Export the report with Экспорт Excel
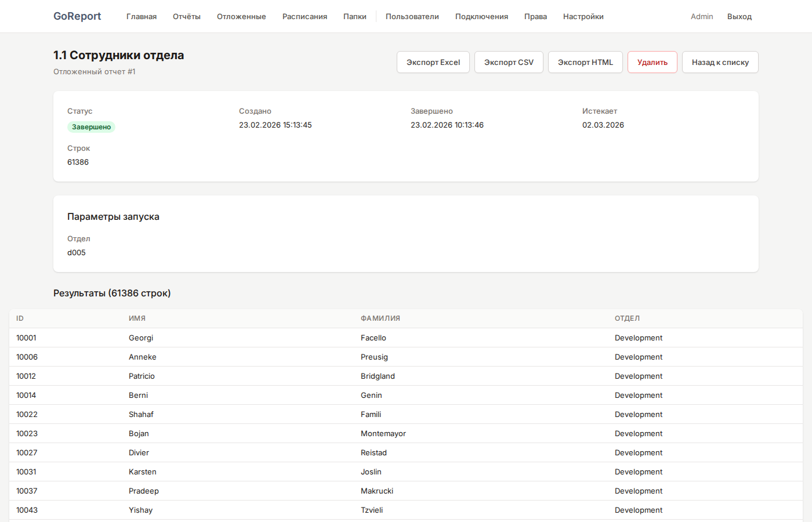The height and width of the screenshot is (522, 812). 433,62
